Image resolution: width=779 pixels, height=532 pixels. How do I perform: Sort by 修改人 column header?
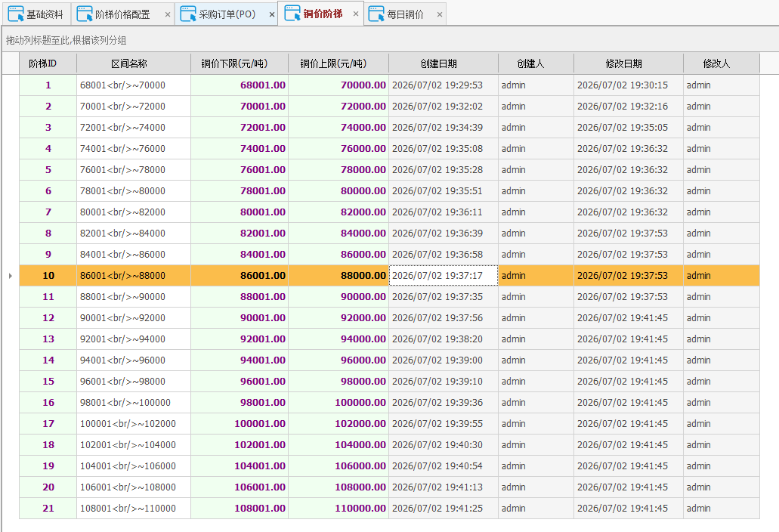(722, 63)
